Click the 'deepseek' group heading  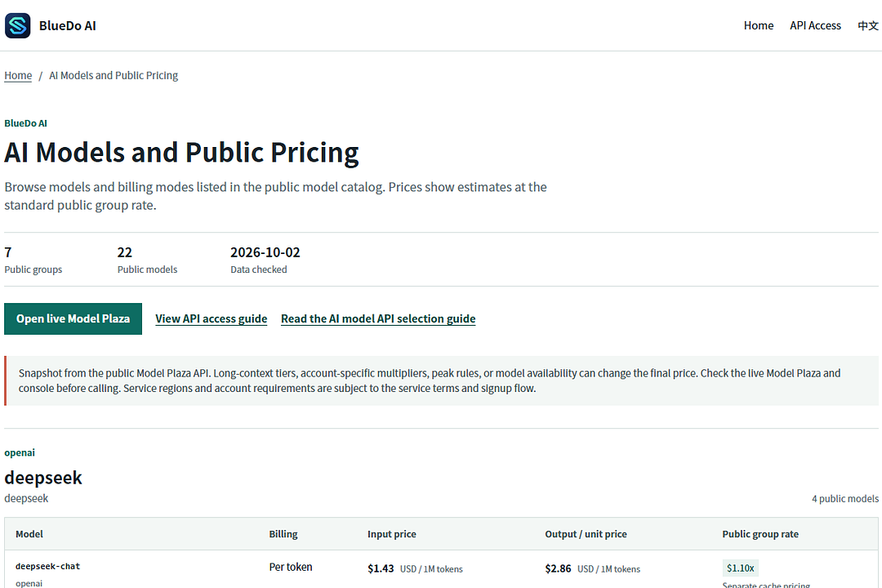[43, 478]
